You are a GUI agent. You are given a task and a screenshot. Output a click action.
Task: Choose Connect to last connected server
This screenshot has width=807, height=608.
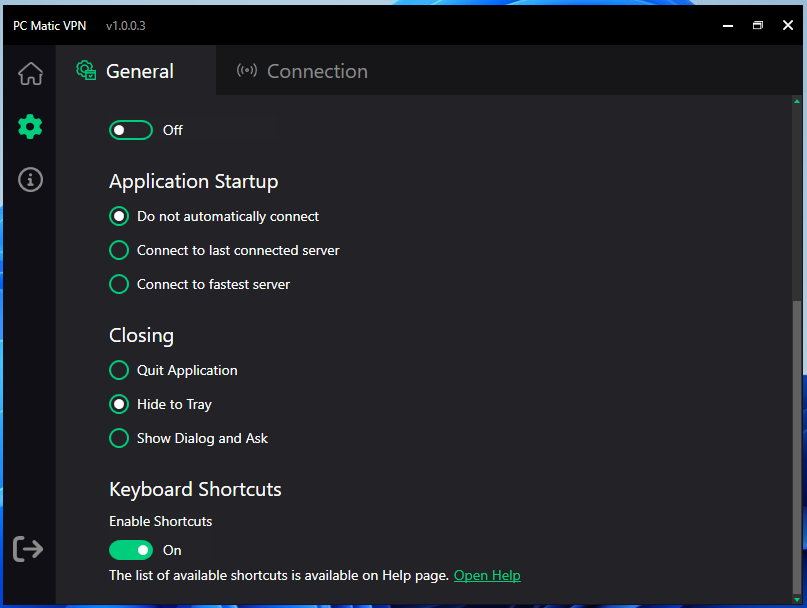click(x=119, y=250)
